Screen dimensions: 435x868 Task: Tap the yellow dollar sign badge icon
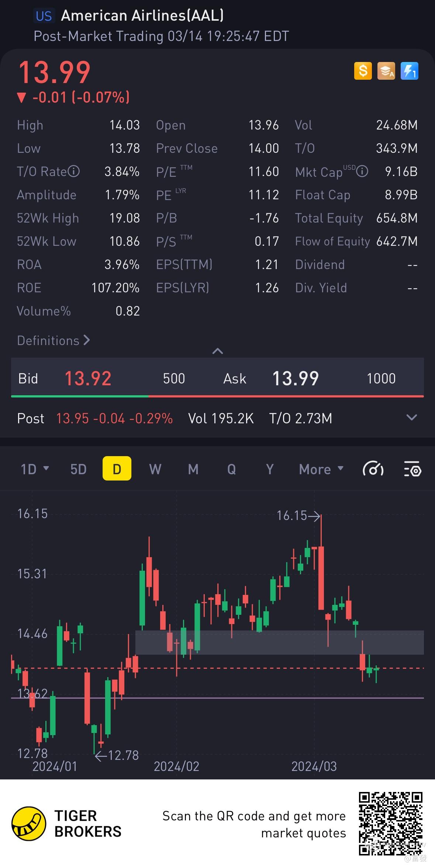(x=363, y=70)
